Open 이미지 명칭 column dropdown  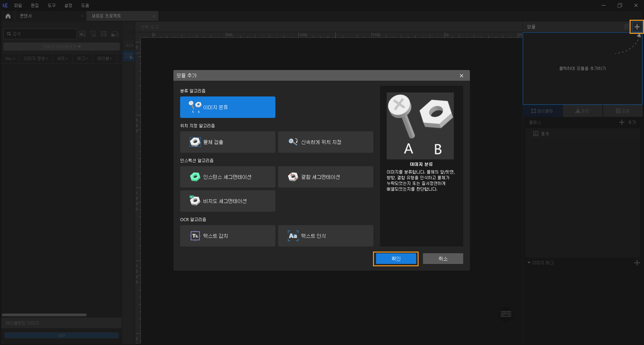36,59
